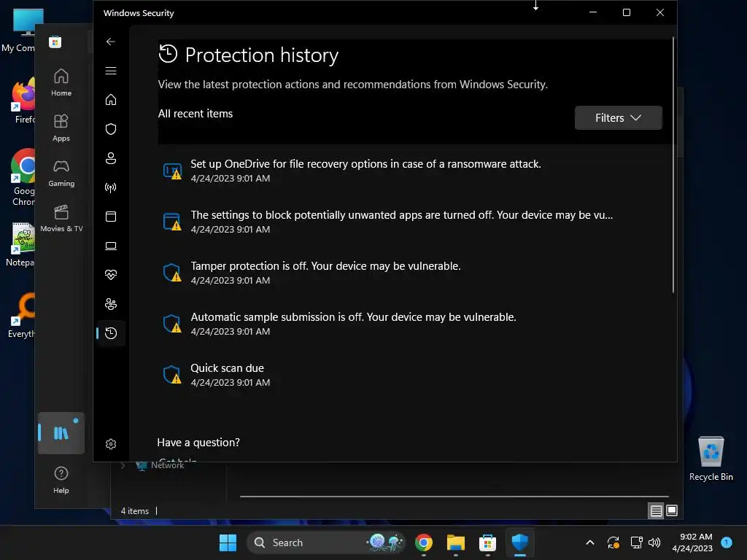Minimize the Windows Security window

593,12
